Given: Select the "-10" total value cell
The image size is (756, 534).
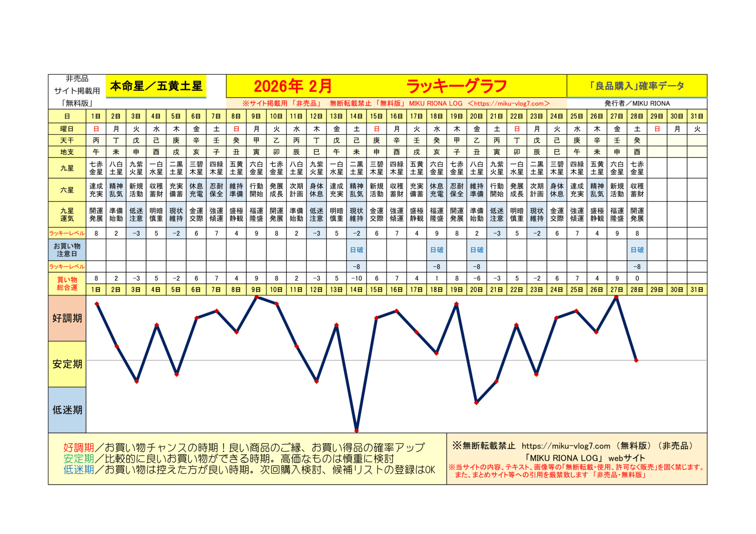Looking at the screenshot, I should click(357, 278).
